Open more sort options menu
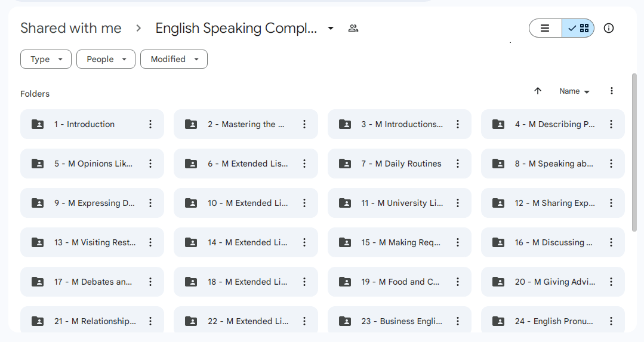This screenshot has height=342, width=644. point(612,91)
